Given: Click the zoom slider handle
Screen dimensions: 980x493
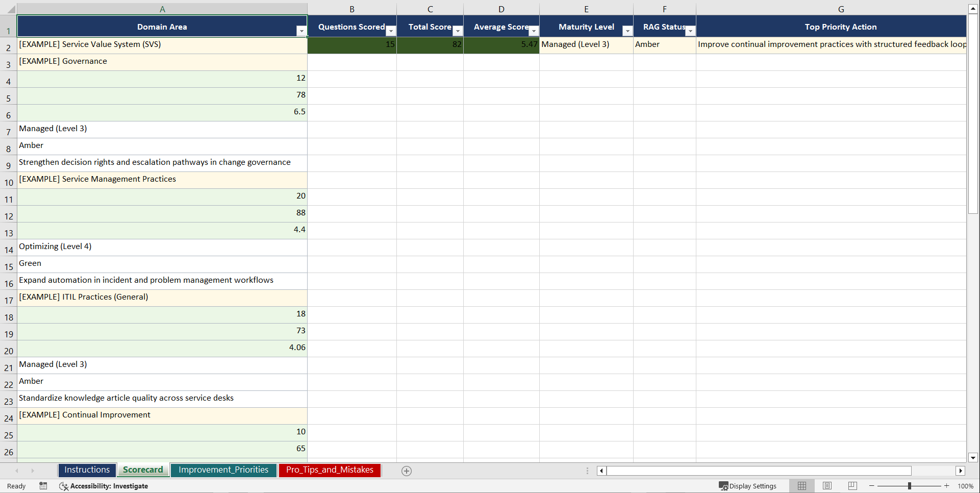Looking at the screenshot, I should 910,486.
